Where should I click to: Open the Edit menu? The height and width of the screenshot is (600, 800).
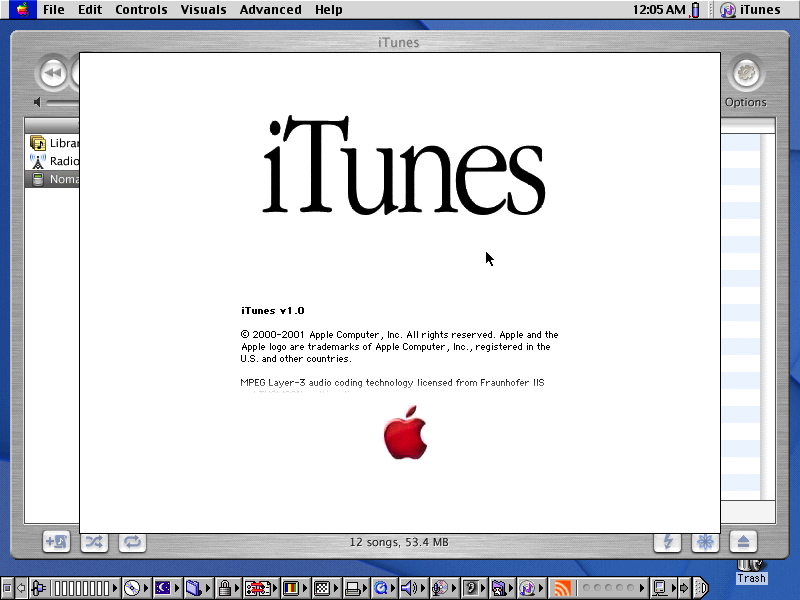[x=90, y=10]
